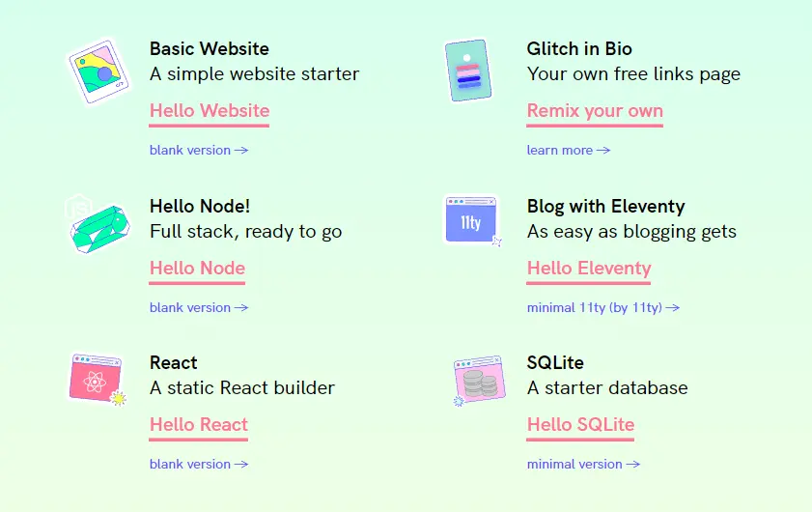
Task: Open minimal 11ty (by 11ty) link
Action: coord(602,307)
